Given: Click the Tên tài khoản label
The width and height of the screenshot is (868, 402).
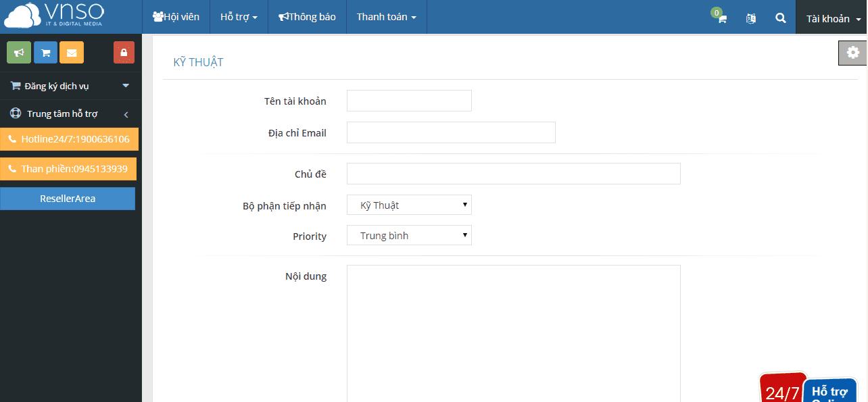Looking at the screenshot, I should pyautogui.click(x=295, y=101).
